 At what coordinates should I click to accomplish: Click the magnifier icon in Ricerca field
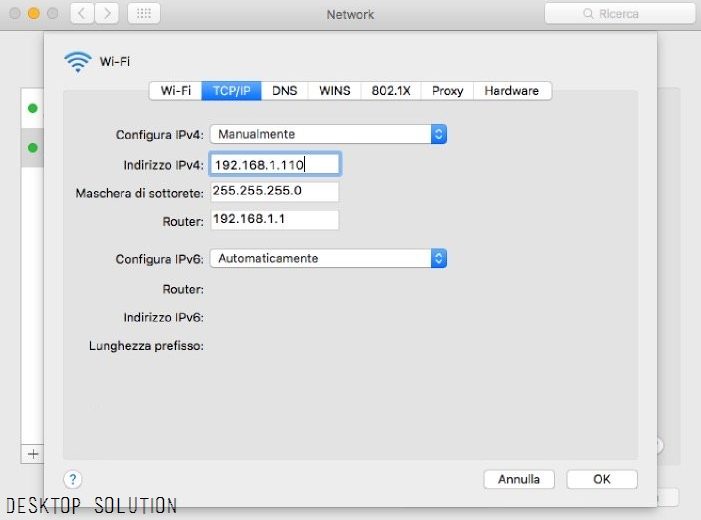point(588,14)
